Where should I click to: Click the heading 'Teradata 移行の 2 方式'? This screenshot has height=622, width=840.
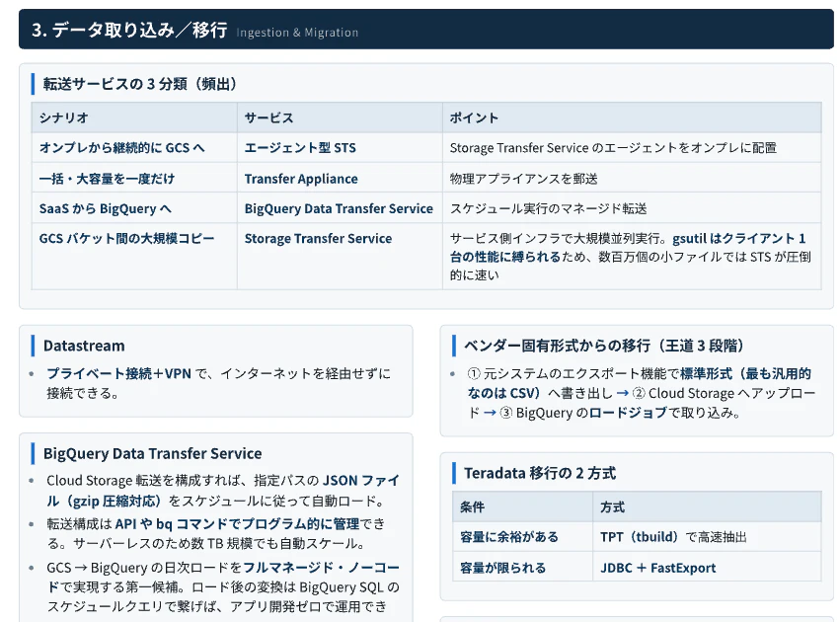point(540,474)
